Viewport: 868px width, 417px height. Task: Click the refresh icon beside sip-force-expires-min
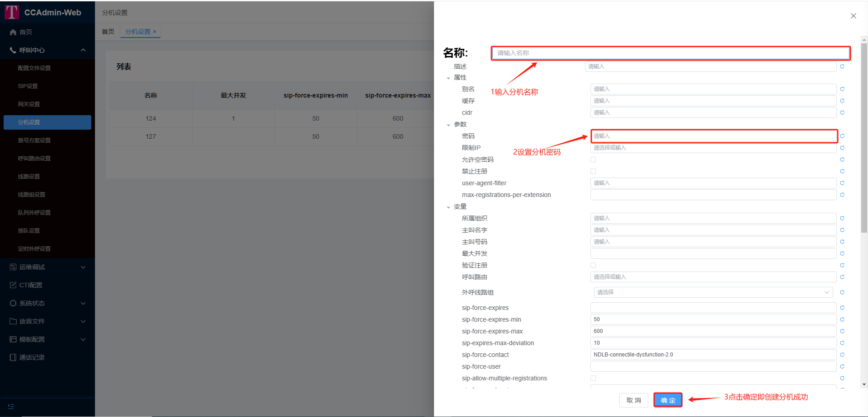(842, 319)
